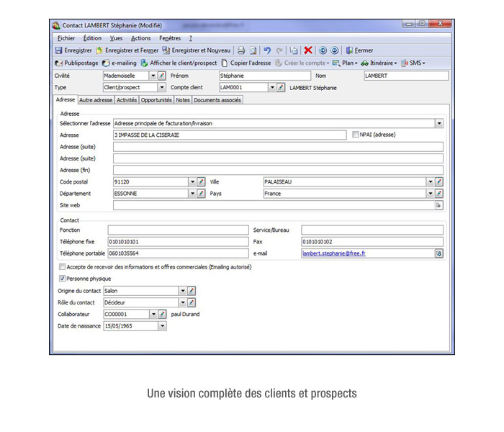Click edit icon next to Code postal

pyautogui.click(x=202, y=182)
